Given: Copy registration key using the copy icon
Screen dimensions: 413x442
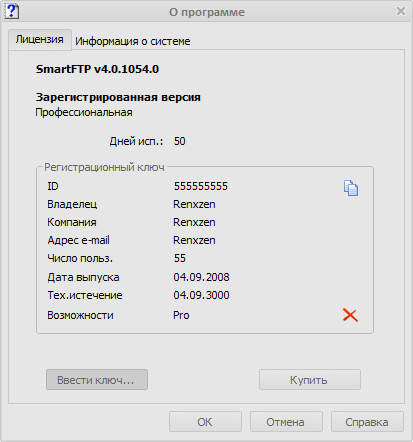Looking at the screenshot, I should pos(351,188).
